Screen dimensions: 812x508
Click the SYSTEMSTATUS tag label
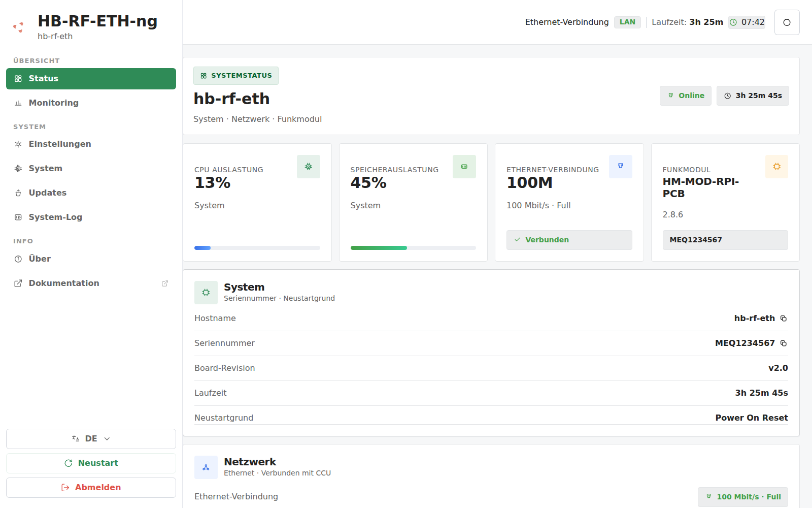click(x=236, y=76)
